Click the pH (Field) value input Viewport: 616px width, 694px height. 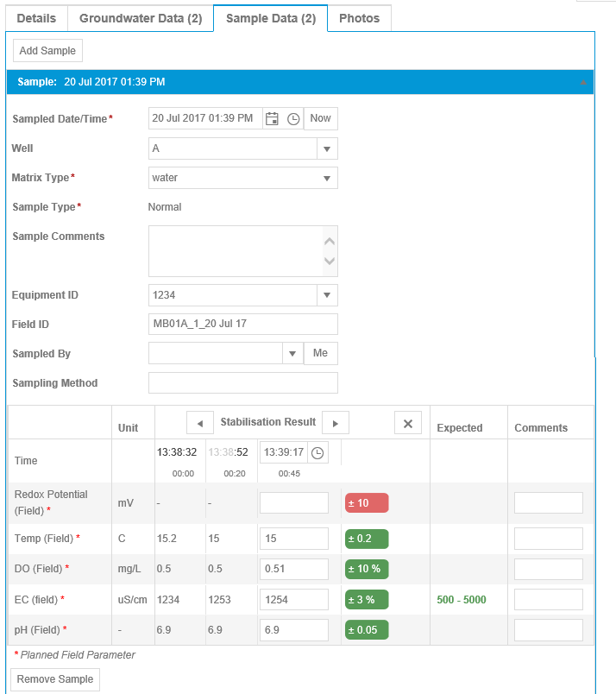(294, 630)
